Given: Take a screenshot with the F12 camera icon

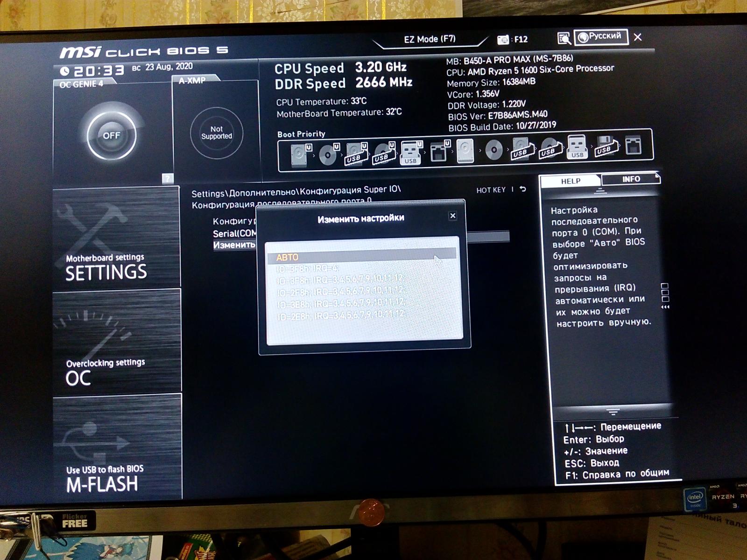Looking at the screenshot, I should 503,40.
